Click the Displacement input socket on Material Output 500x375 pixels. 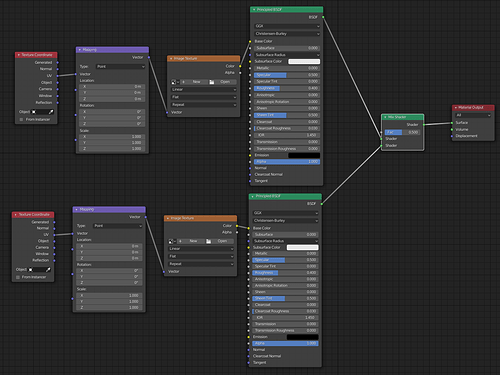(452, 136)
